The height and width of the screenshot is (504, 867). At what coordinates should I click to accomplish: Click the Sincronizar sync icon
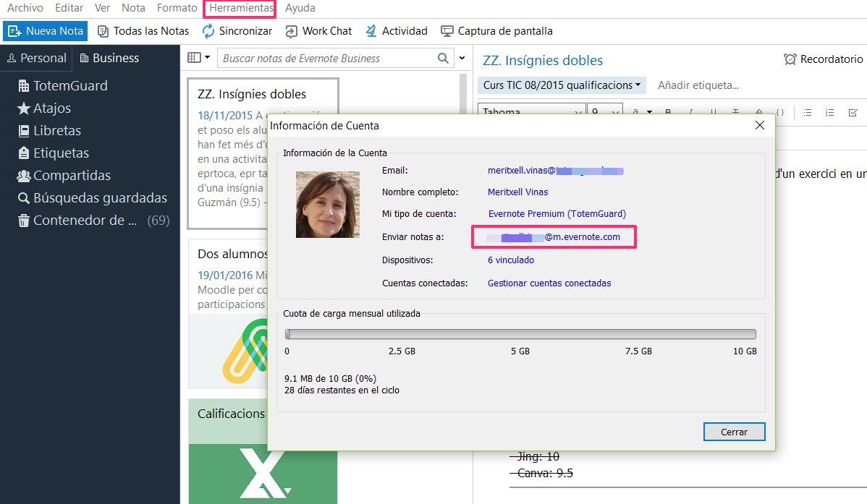click(x=208, y=31)
